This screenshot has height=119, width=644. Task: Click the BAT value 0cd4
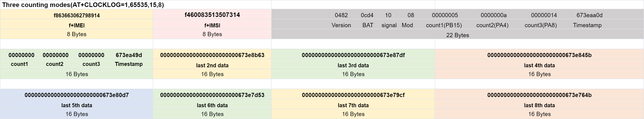coord(367,15)
